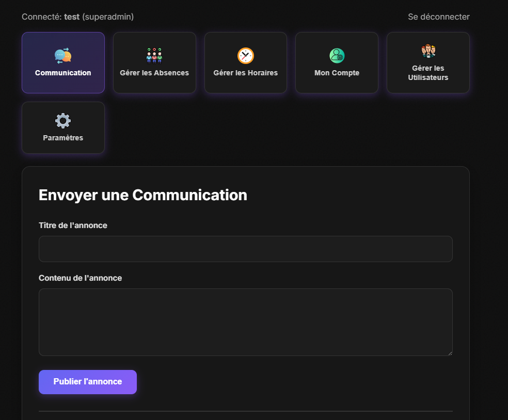Viewport: 508px width, 420px height.
Task: Click the group icon for Utilisateurs
Action: [428, 51]
